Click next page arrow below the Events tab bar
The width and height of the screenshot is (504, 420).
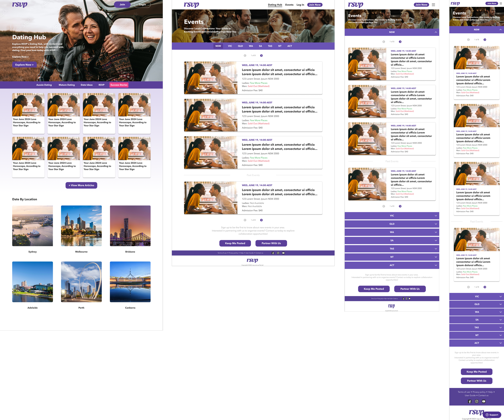click(x=261, y=56)
